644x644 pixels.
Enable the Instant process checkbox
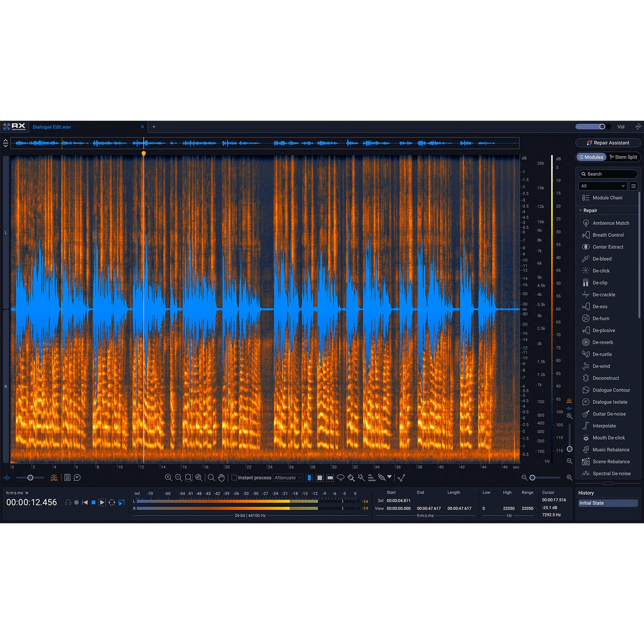click(234, 478)
